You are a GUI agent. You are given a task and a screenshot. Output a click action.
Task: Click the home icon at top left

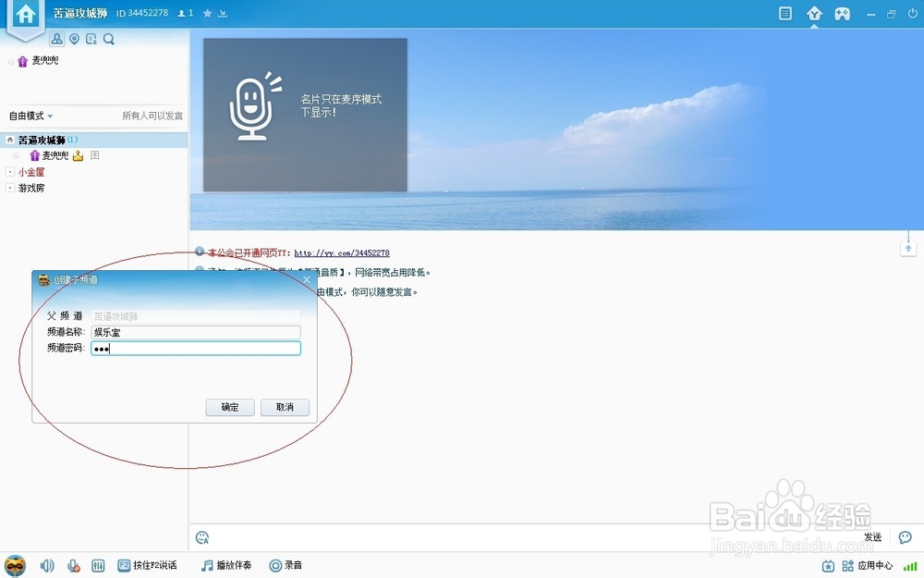25,14
